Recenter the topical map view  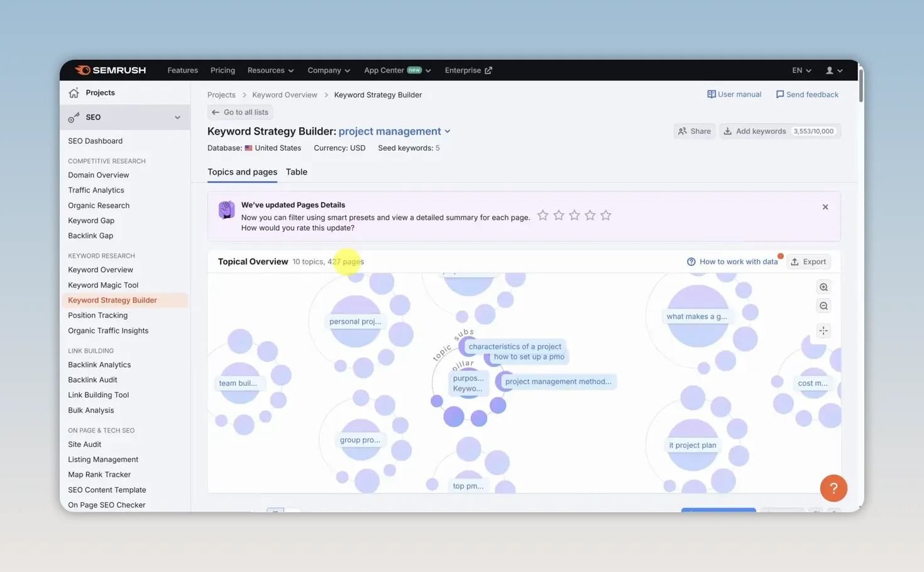(823, 331)
